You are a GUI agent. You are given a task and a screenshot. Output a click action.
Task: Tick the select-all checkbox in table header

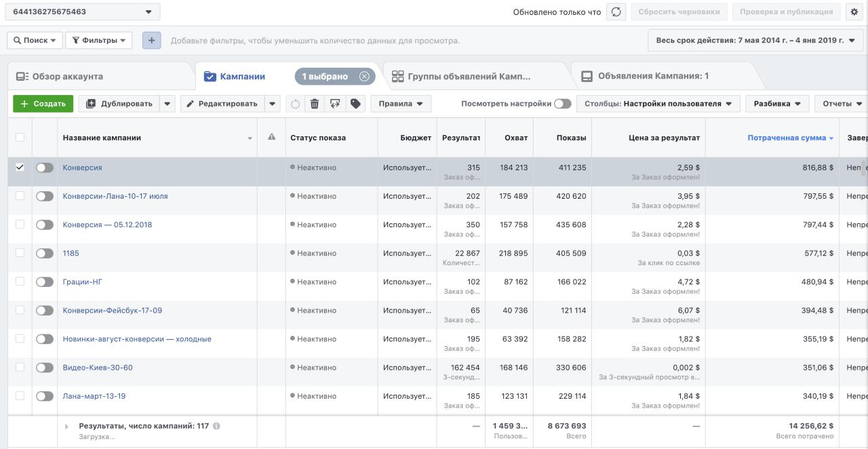20,137
